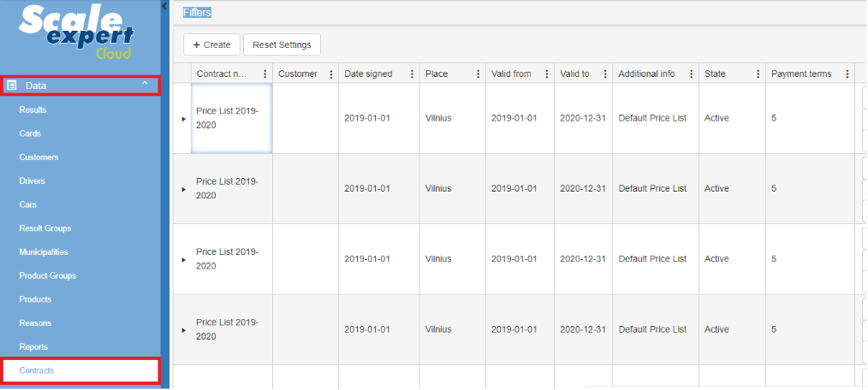
Task: Open the Valid to column options menu
Action: click(605, 74)
